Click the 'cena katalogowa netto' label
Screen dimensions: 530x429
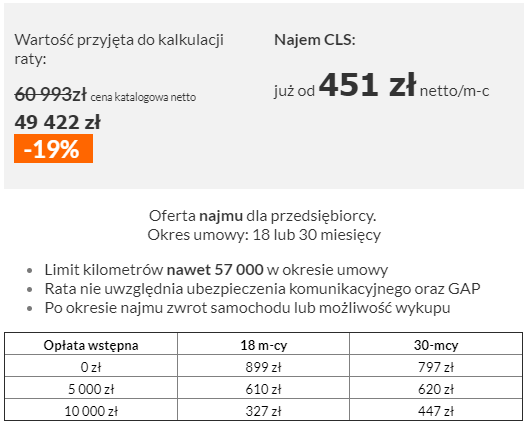[143, 97]
